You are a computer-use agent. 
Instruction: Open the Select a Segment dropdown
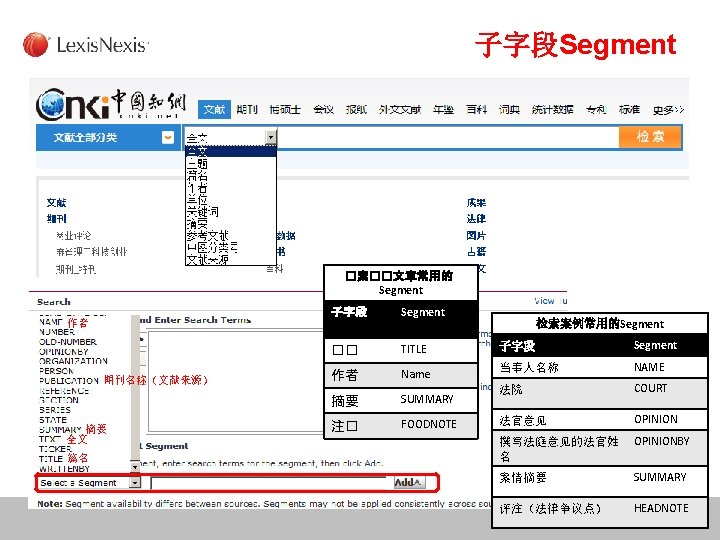click(89, 483)
